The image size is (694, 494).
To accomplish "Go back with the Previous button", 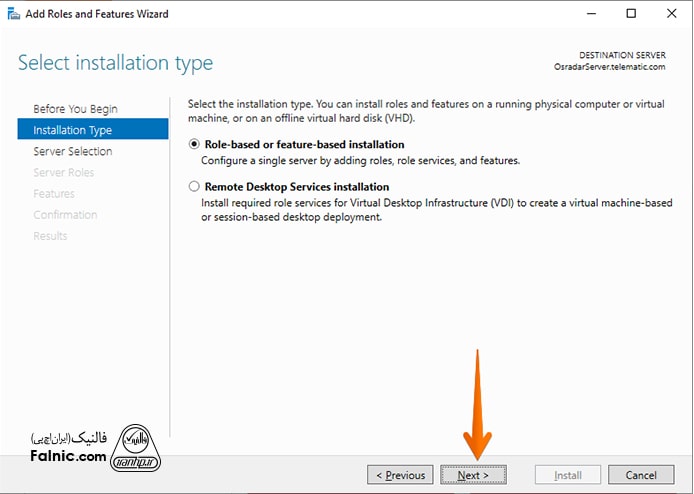I will click(400, 475).
